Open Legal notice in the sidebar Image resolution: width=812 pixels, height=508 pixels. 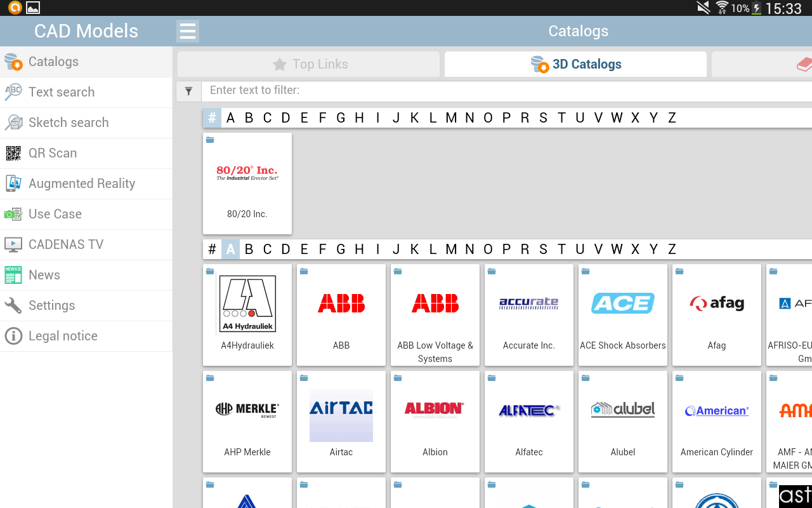tap(63, 336)
